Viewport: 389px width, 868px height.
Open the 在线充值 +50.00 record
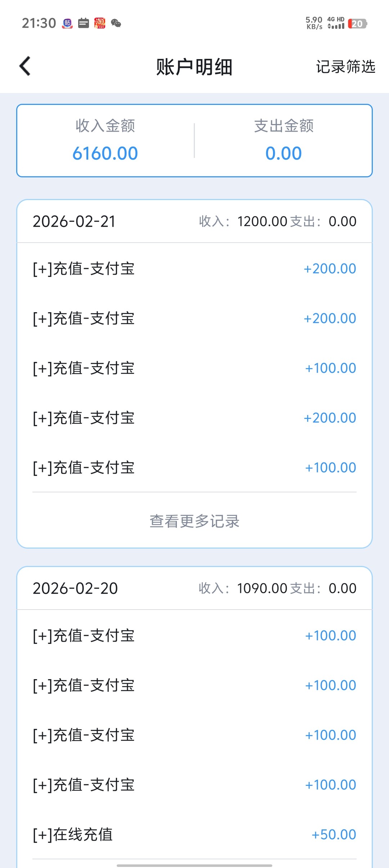click(x=194, y=834)
